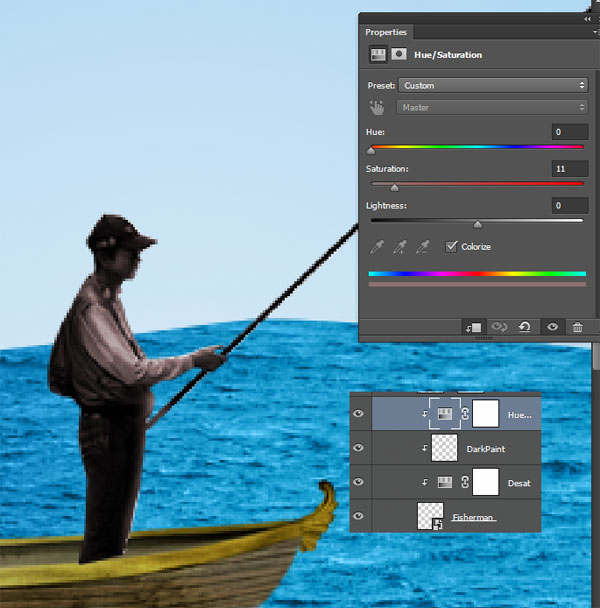The width and height of the screenshot is (600, 608).
Task: Click the link icon on Hue layer
Action: (x=465, y=414)
